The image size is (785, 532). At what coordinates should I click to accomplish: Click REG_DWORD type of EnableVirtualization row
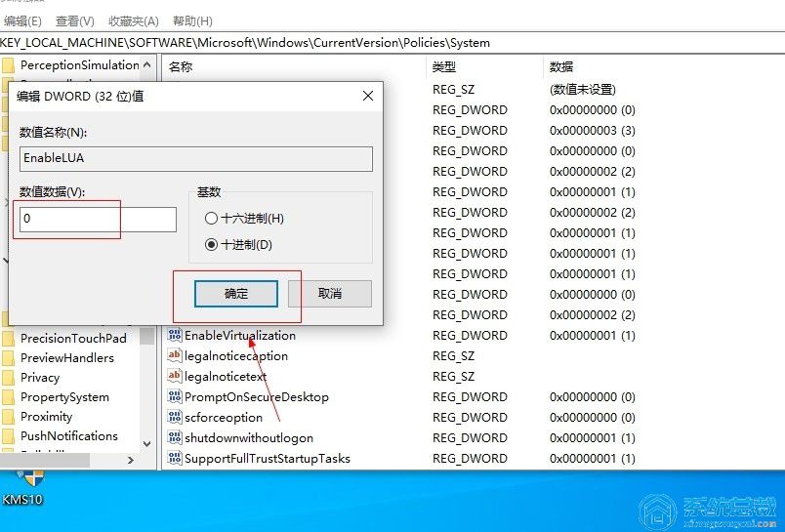pos(470,336)
